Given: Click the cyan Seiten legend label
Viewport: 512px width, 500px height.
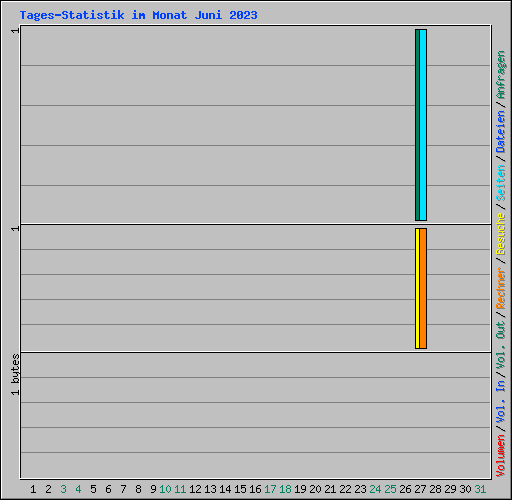Looking at the screenshot, I should coord(500,183).
